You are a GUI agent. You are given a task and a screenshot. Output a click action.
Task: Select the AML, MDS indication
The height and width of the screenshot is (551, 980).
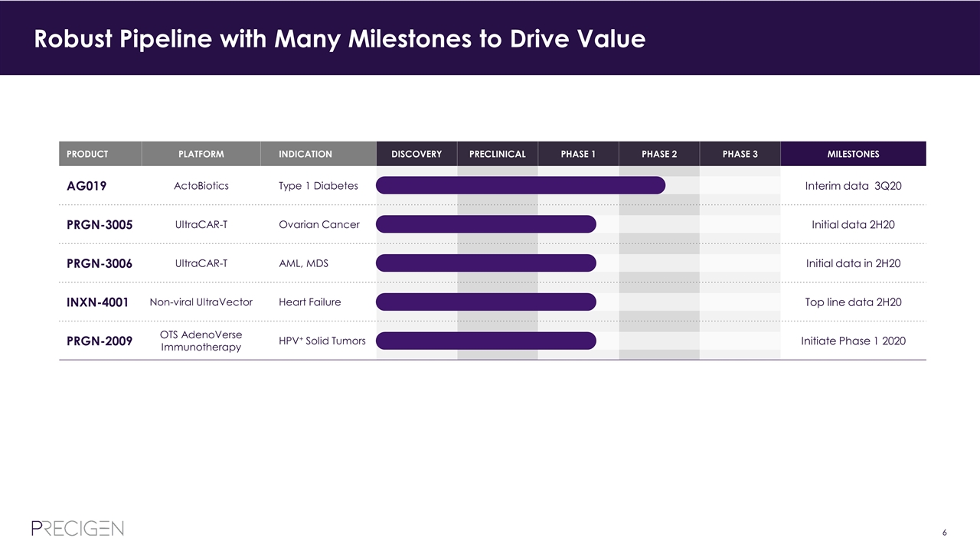click(x=303, y=263)
